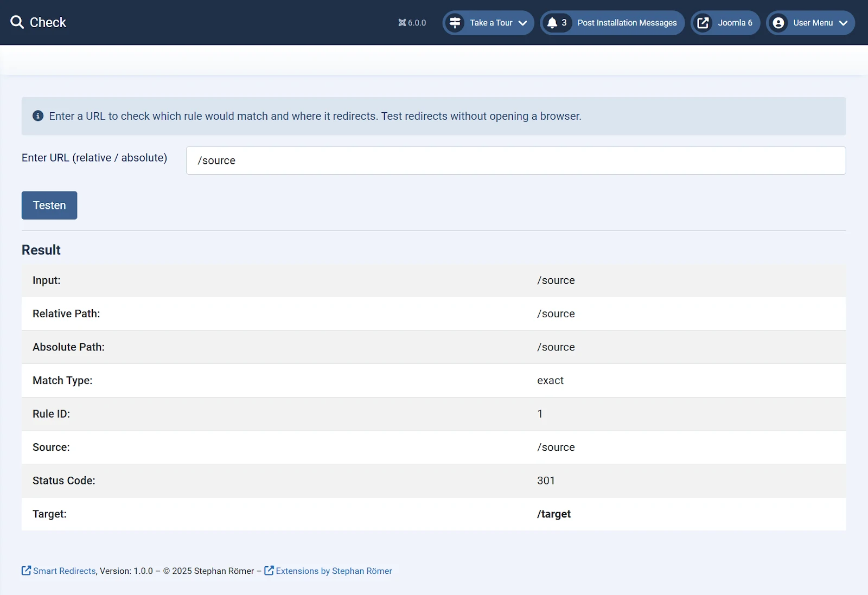Screen dimensions: 868x595
Task: Click the external-link icon beside Joomla 6
Action: (x=703, y=23)
